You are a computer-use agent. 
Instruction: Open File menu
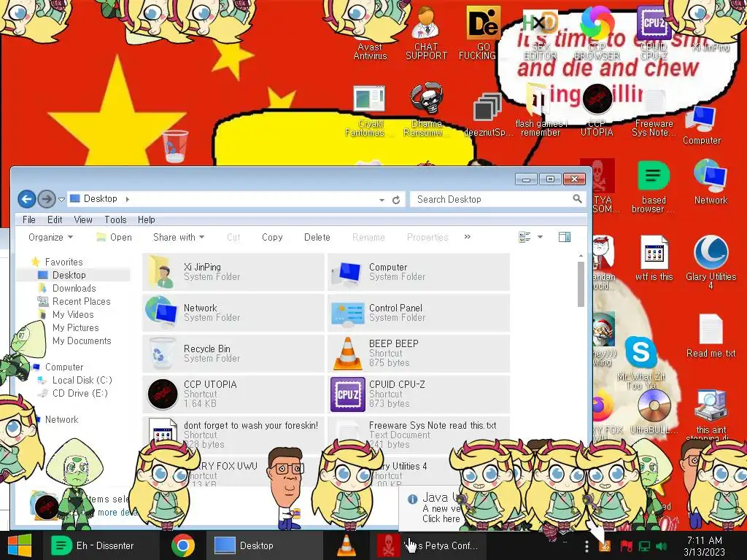tap(29, 219)
